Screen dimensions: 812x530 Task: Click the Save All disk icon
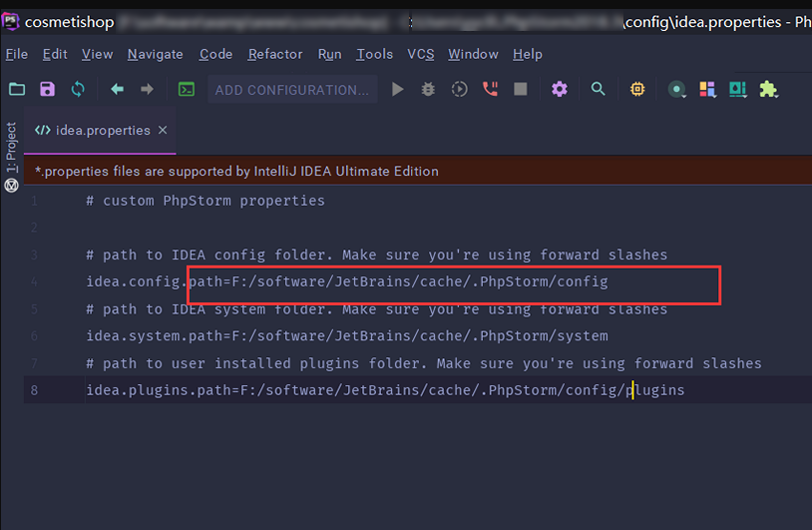tap(47, 89)
